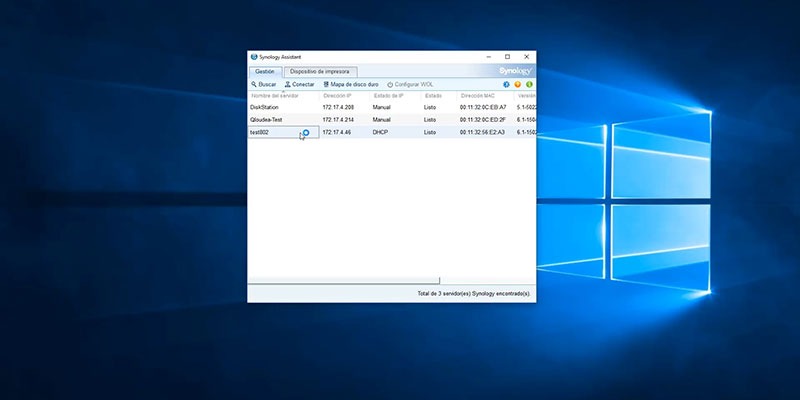Click the Buscar search button

pos(264,84)
